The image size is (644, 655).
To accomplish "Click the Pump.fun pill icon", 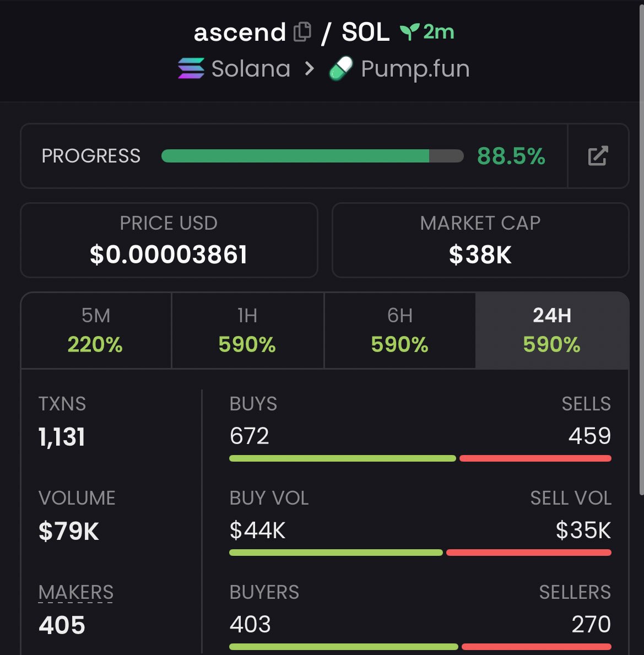I will [x=341, y=69].
